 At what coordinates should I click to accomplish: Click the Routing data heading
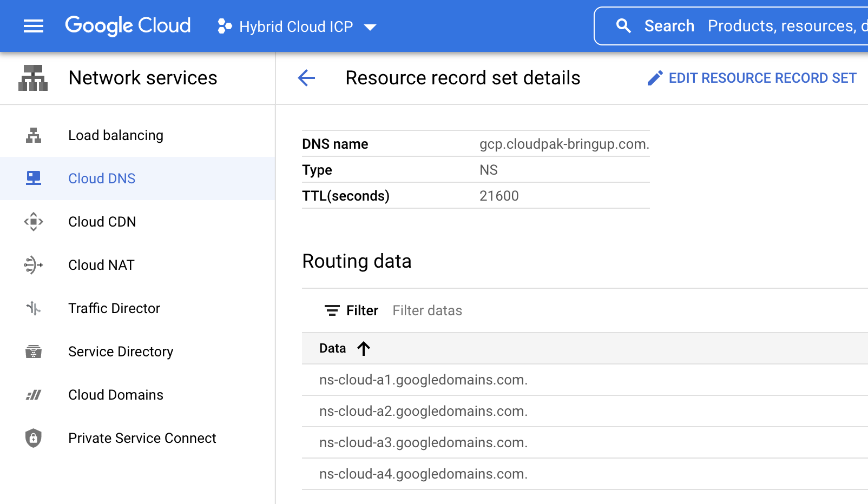357,261
